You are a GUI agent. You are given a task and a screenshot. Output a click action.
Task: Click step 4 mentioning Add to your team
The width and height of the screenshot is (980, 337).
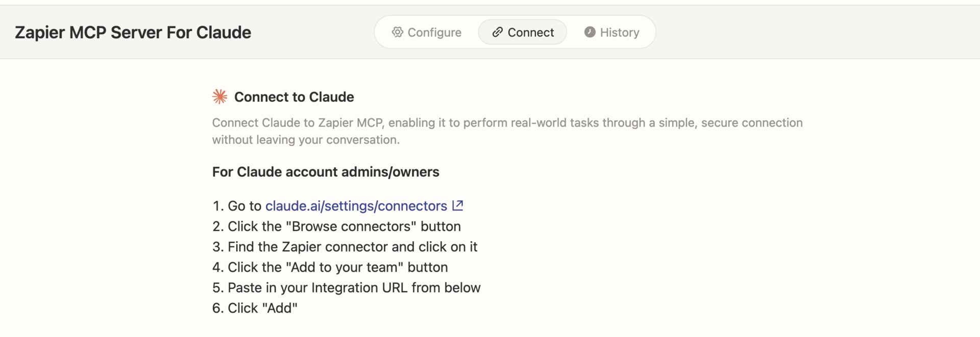(330, 267)
